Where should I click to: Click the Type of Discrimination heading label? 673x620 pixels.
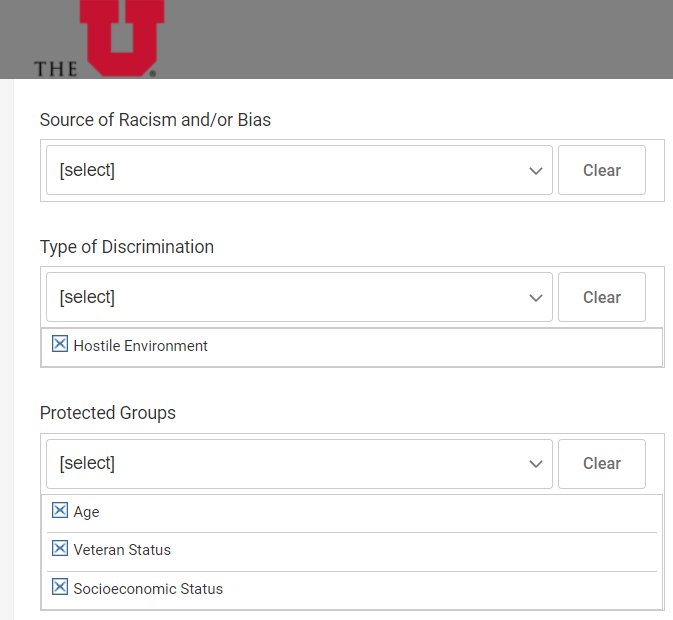pyautogui.click(x=127, y=247)
